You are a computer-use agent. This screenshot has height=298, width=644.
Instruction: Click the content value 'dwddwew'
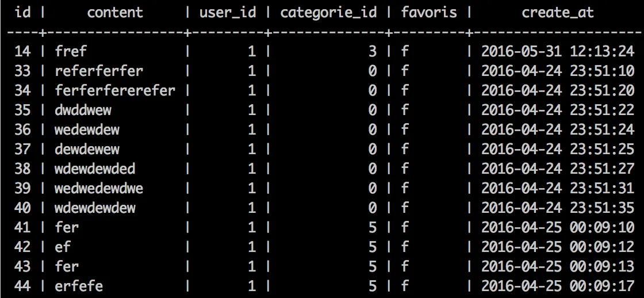(83, 110)
